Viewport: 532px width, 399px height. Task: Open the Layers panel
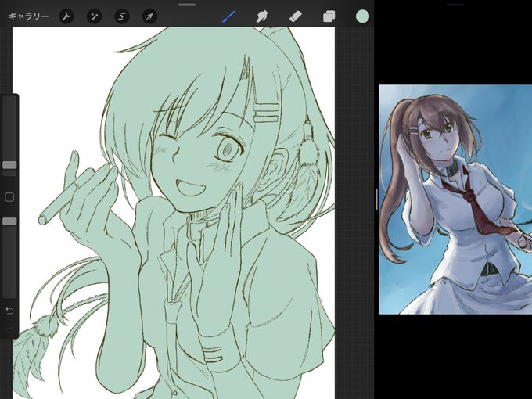pyautogui.click(x=329, y=16)
